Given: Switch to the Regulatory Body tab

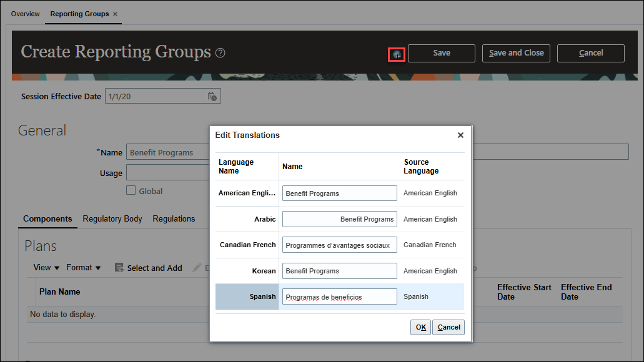Looking at the screenshot, I should [x=112, y=219].
